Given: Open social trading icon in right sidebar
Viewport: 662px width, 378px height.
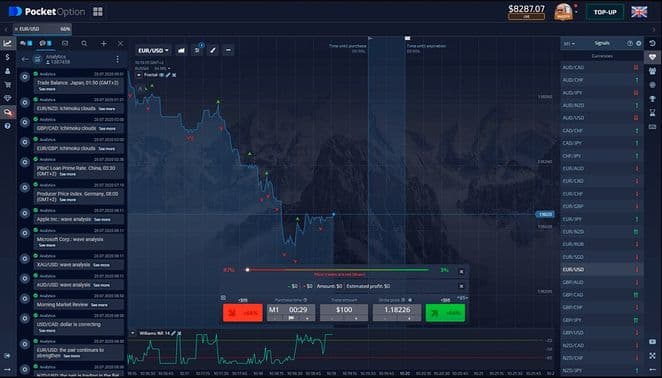Looking at the screenshot, I should (652, 71).
